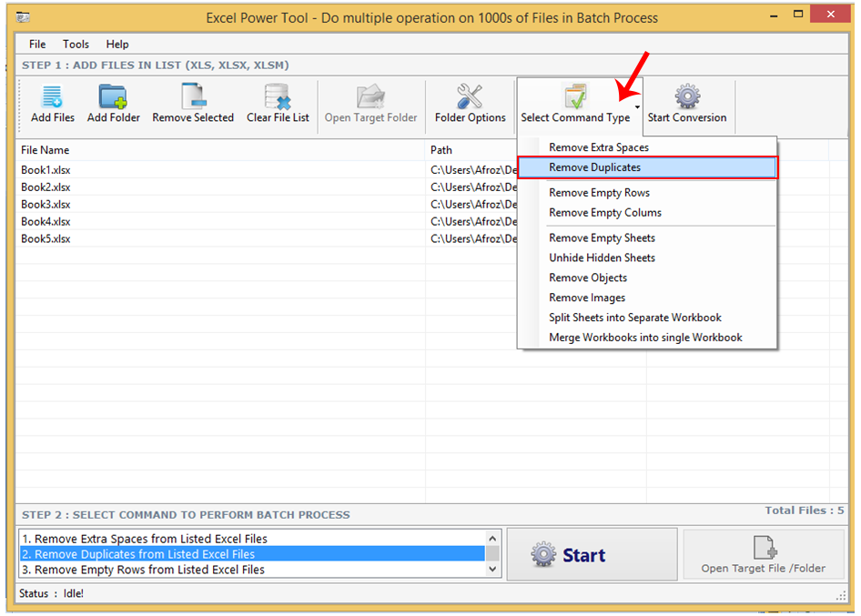The height and width of the screenshot is (616, 861).
Task: Open the Help menu
Action: click(117, 44)
